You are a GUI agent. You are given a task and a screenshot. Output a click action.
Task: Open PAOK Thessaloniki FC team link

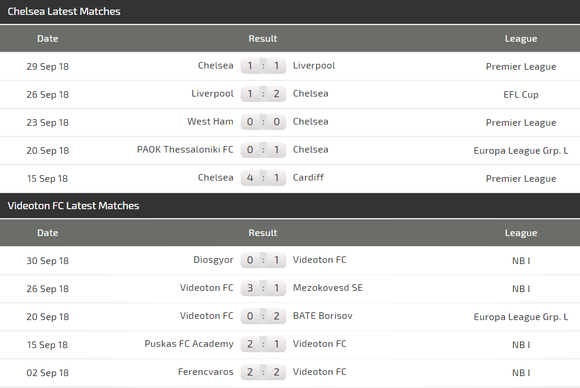[x=185, y=149]
